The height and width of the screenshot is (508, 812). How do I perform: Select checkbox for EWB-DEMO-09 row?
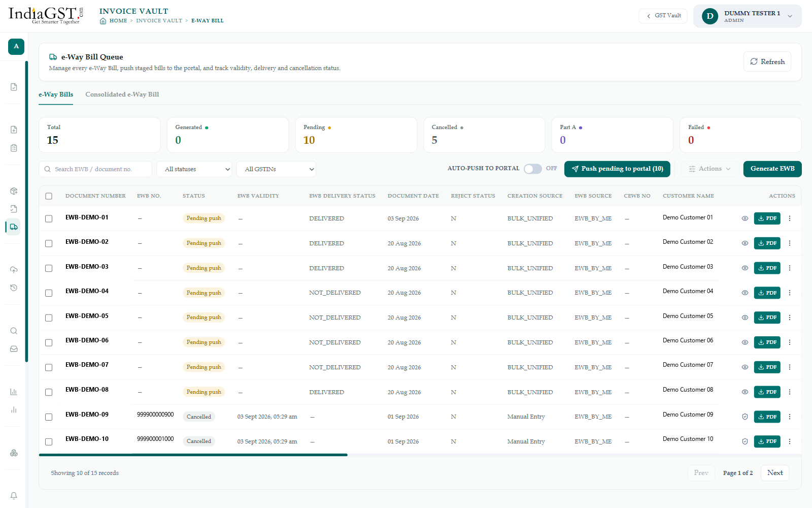pyautogui.click(x=49, y=417)
